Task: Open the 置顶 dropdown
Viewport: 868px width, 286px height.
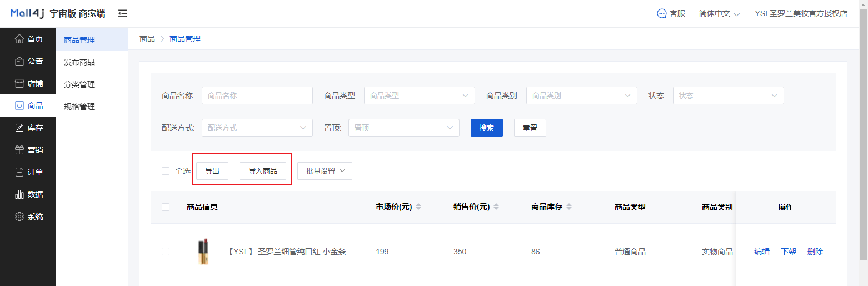Action: tap(404, 128)
